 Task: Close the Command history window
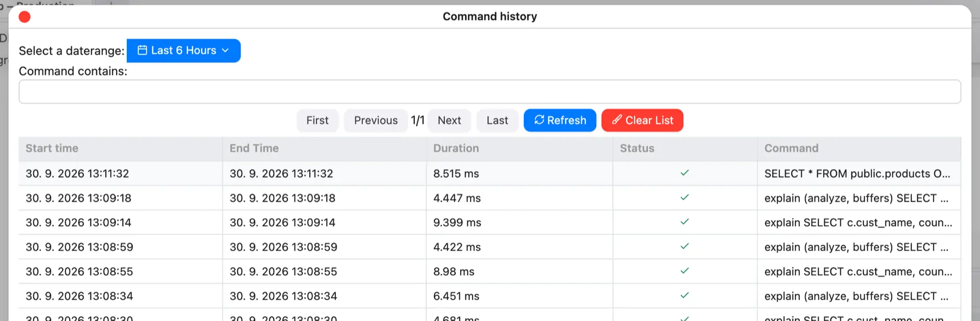(24, 17)
